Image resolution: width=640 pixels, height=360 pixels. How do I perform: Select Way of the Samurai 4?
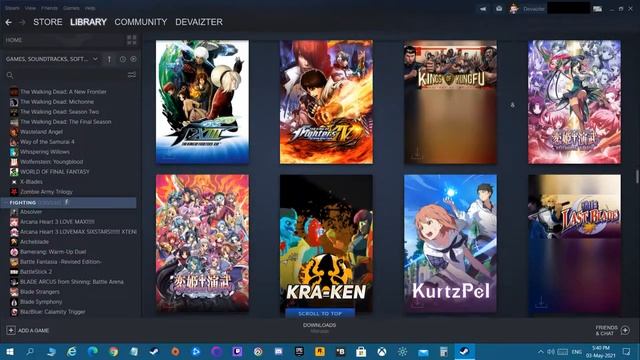coord(47,142)
